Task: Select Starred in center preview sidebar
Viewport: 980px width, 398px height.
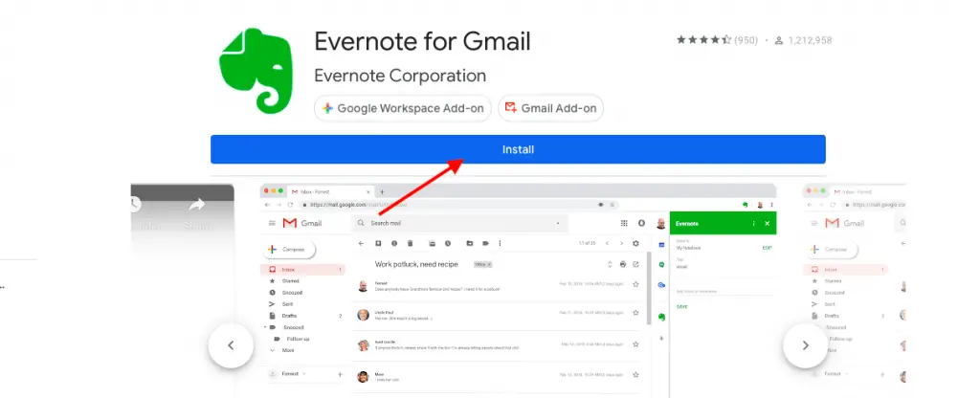Action: [x=291, y=281]
